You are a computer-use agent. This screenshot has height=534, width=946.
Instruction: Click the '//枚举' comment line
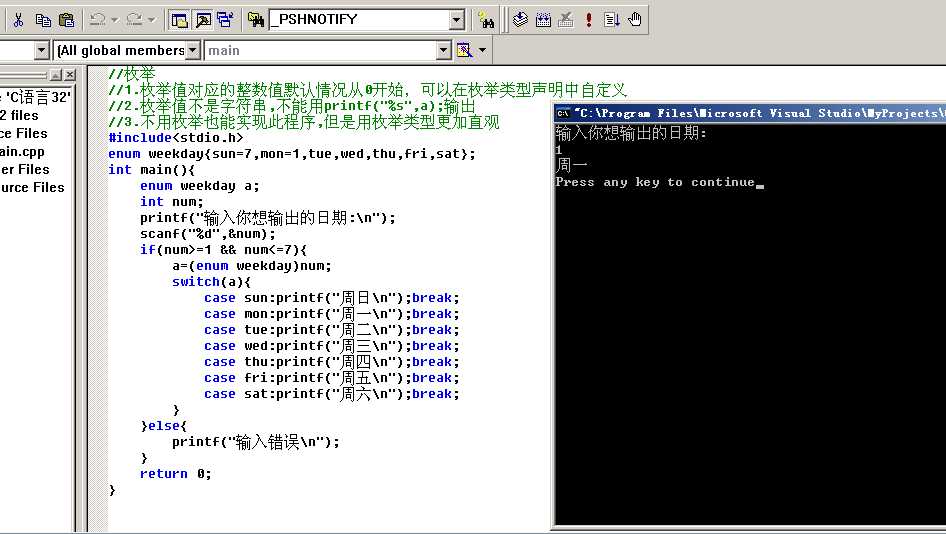132,74
